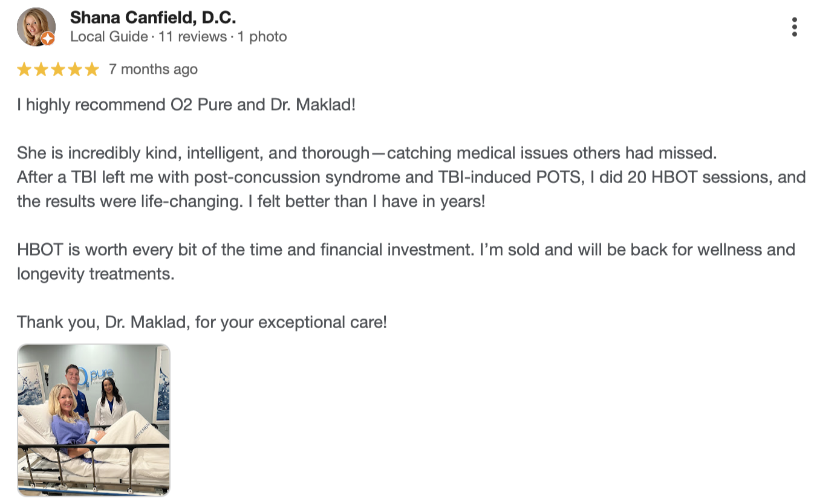Open the attached hospital bed photo thumbnail
The width and height of the screenshot is (814, 504).
(x=94, y=420)
